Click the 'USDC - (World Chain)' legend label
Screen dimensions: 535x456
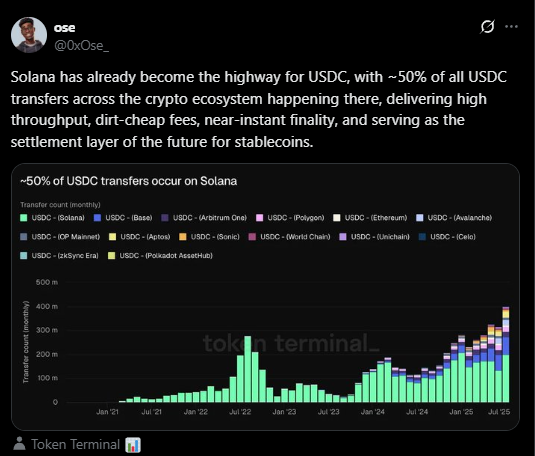click(295, 237)
